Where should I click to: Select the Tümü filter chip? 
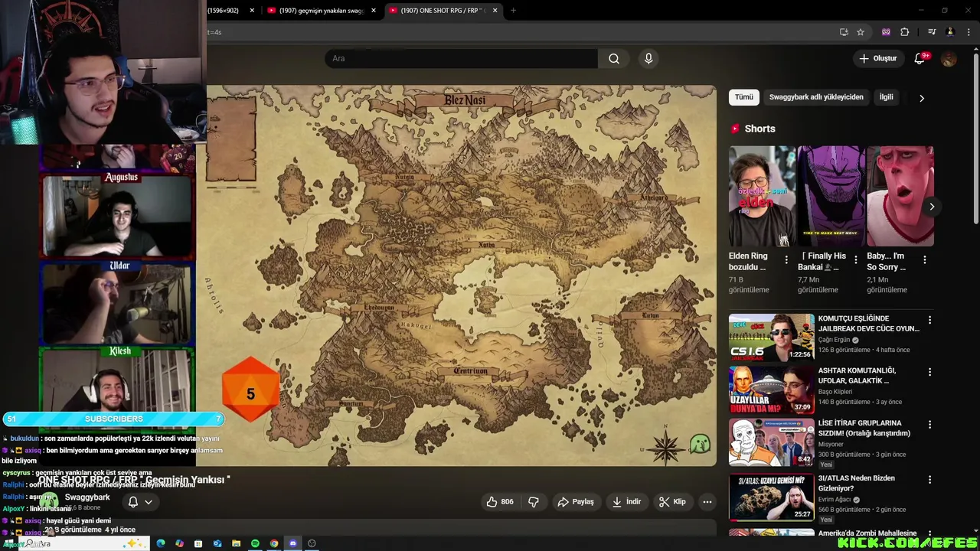click(744, 97)
